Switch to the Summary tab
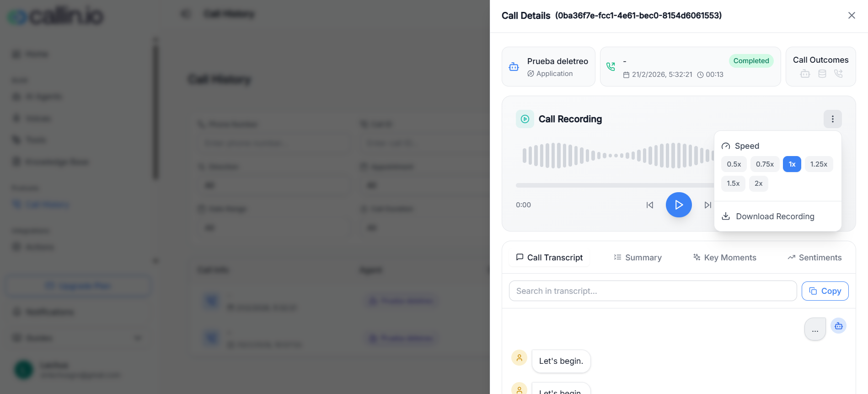868x394 pixels. [637, 257]
